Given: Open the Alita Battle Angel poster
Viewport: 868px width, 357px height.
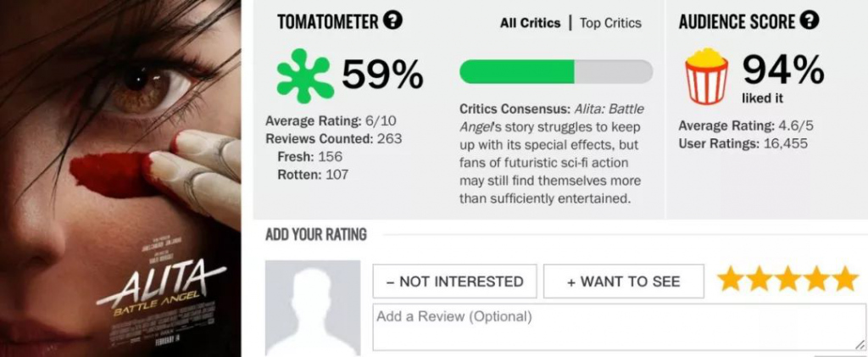Looking at the screenshot, I should (120, 178).
